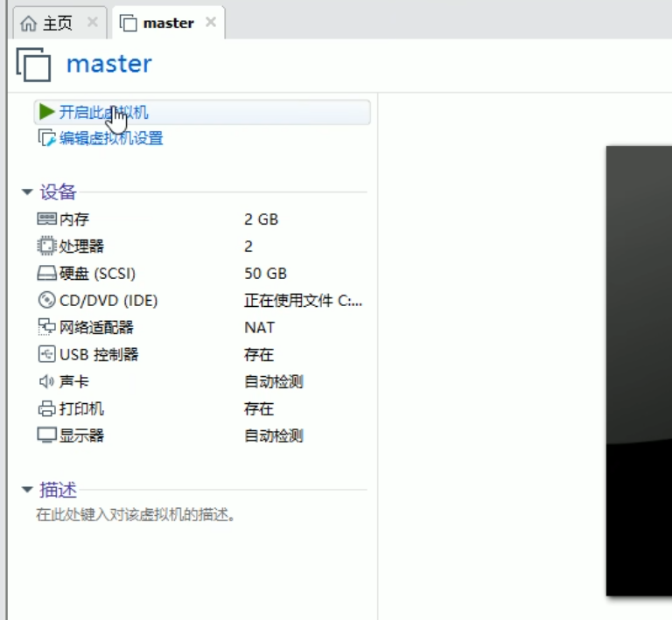Image resolution: width=672 pixels, height=620 pixels.
Task: Click the black VM screen preview
Action: pyautogui.click(x=639, y=371)
